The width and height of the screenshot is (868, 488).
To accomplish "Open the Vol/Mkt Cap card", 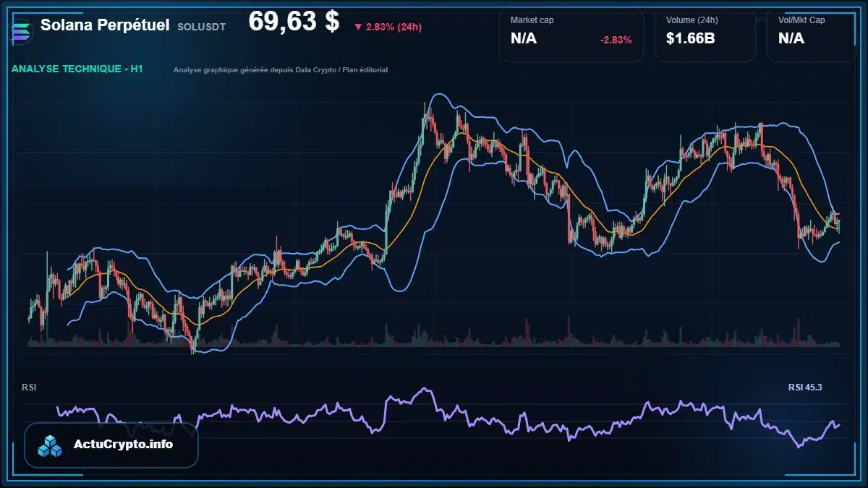I will (x=812, y=35).
